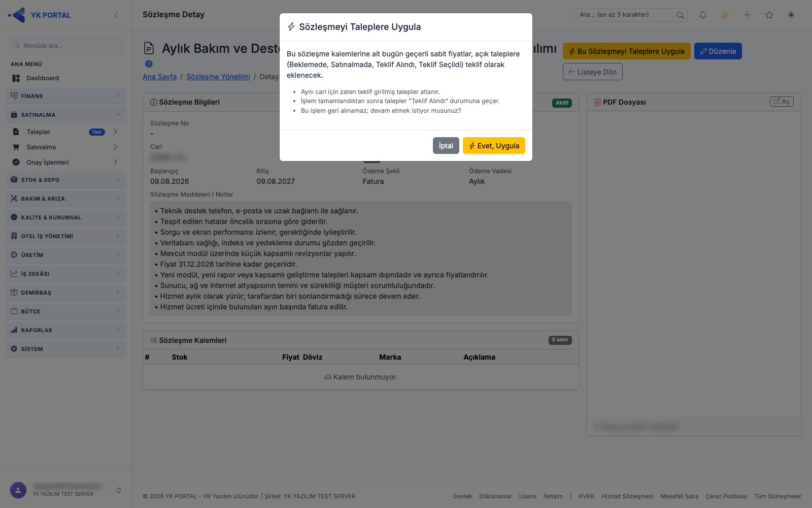Focus the 'Menüde ara...' sidebar search field

[66, 45]
